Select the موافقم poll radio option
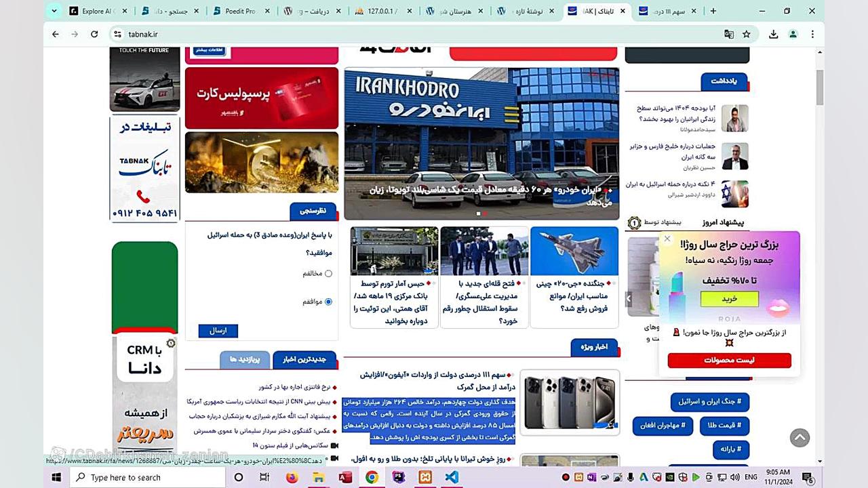Image resolution: width=868 pixels, height=488 pixels. [x=328, y=302]
